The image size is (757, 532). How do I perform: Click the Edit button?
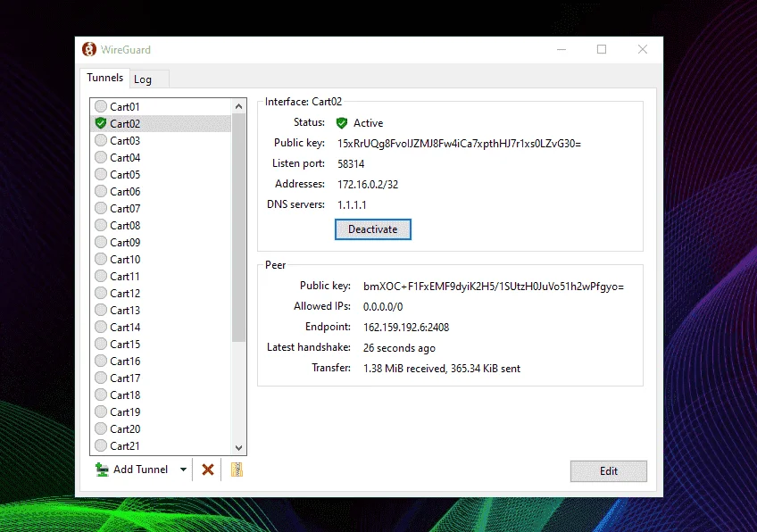pos(608,471)
